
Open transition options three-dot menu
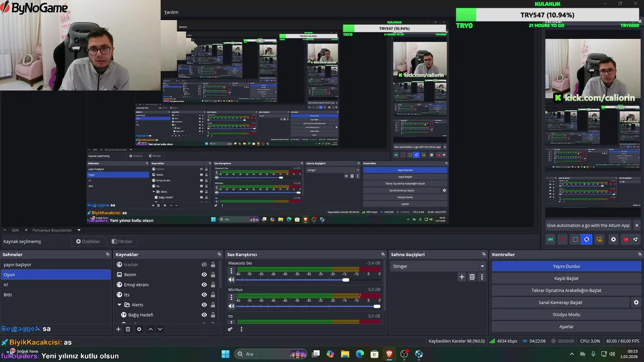tap(481, 277)
